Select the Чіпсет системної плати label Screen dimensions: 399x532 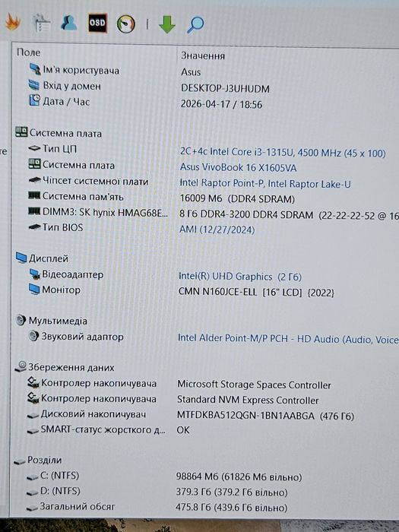click(95, 181)
